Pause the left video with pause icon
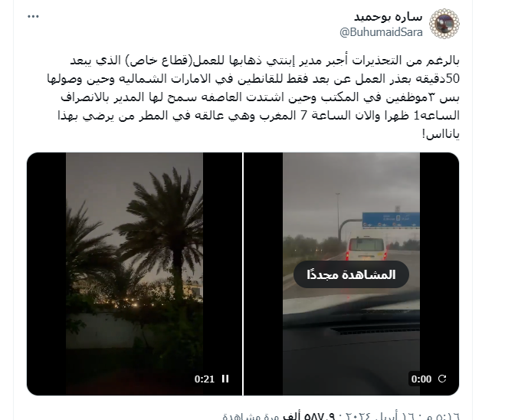Screen dimensions: 518x420 [x=225, y=379]
